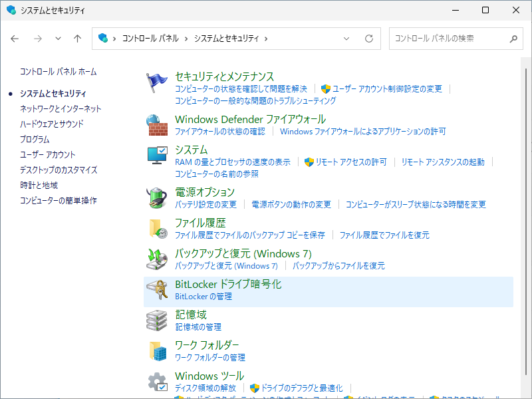
Task: Open コンピューターの一般的な問題のトラブルシューティング link
Action: (255, 101)
